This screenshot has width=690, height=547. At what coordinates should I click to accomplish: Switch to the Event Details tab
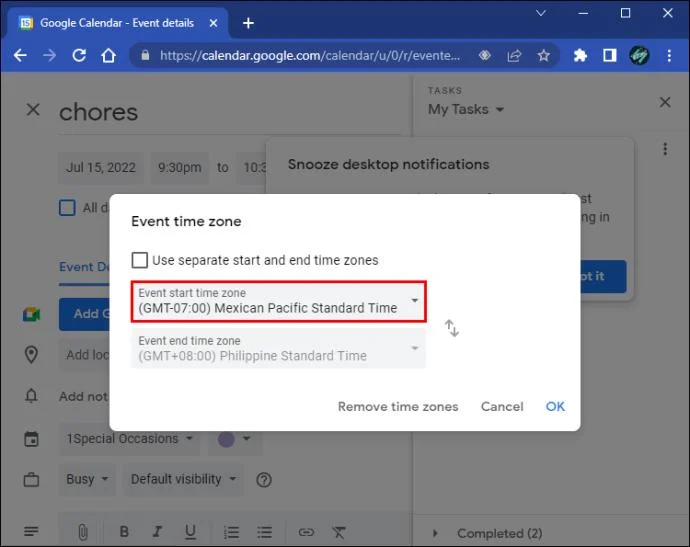[x=84, y=267]
